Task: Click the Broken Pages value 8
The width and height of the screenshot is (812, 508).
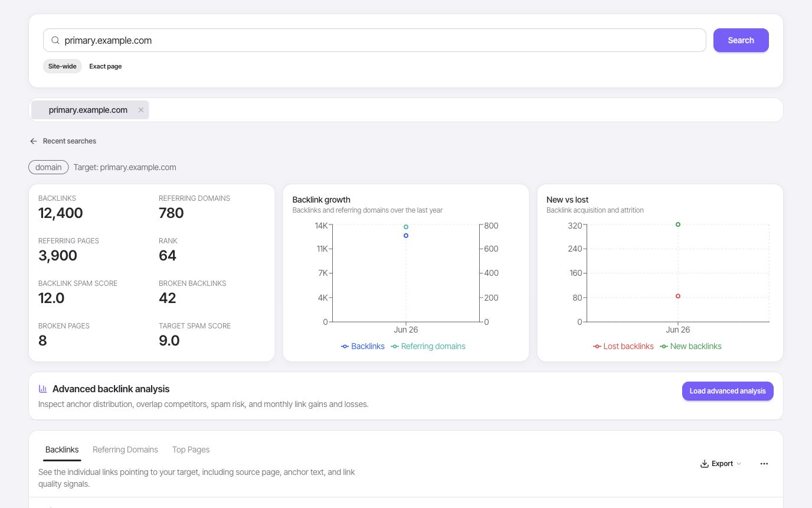Action: tap(42, 341)
